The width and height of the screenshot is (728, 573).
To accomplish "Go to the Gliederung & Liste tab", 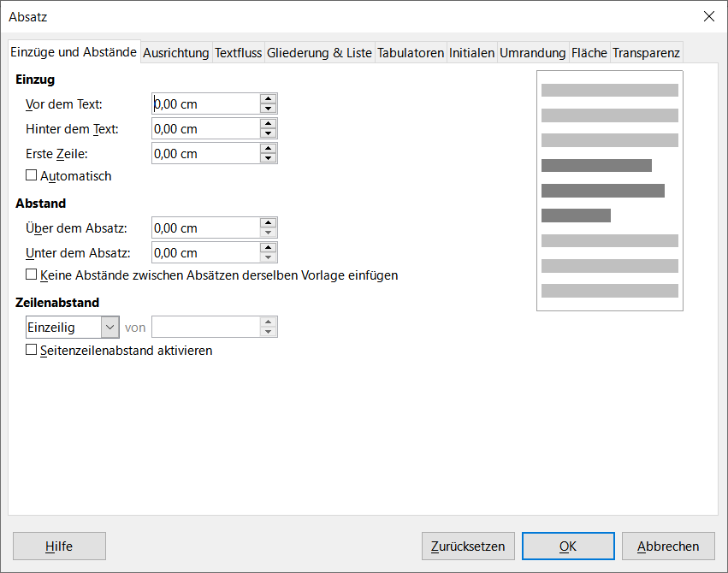I will (x=319, y=53).
